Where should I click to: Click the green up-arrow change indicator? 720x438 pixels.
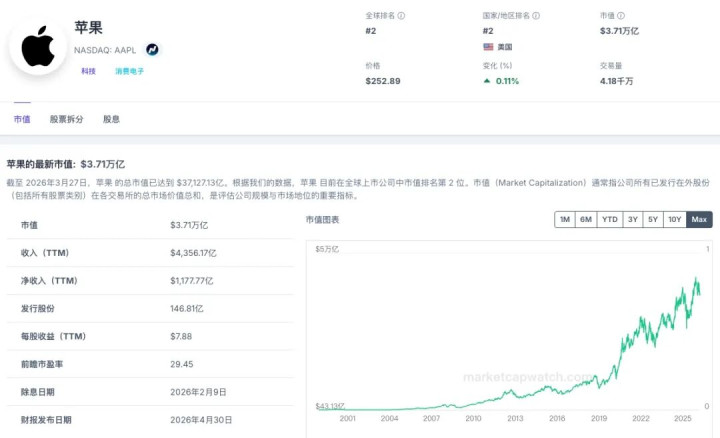(487, 81)
